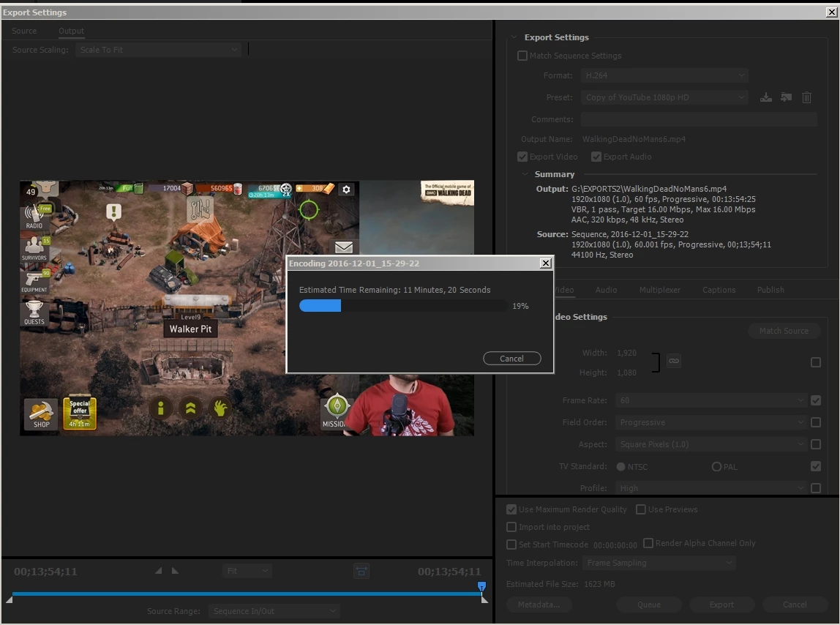Image resolution: width=840 pixels, height=625 pixels.
Task: Click Set Out Point triangle icon
Action: click(x=175, y=571)
